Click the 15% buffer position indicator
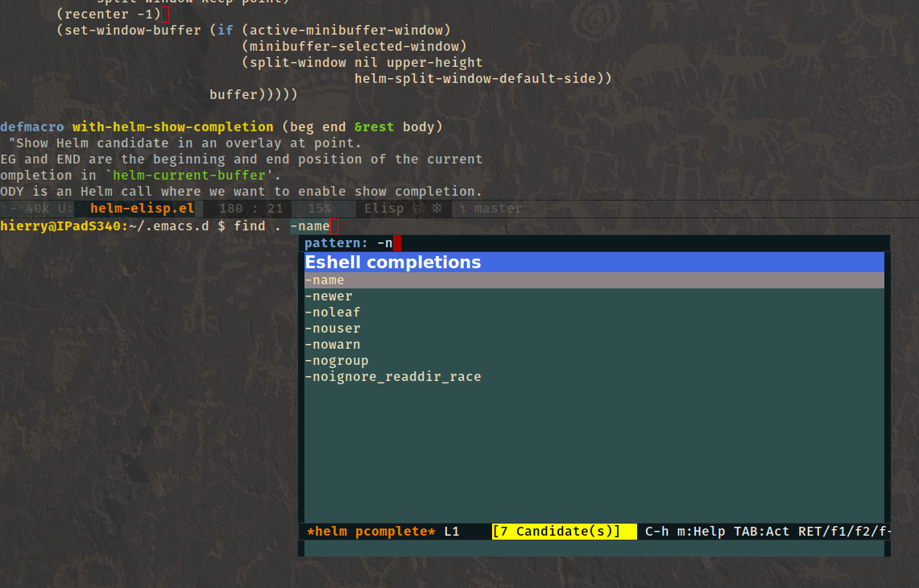 (320, 208)
